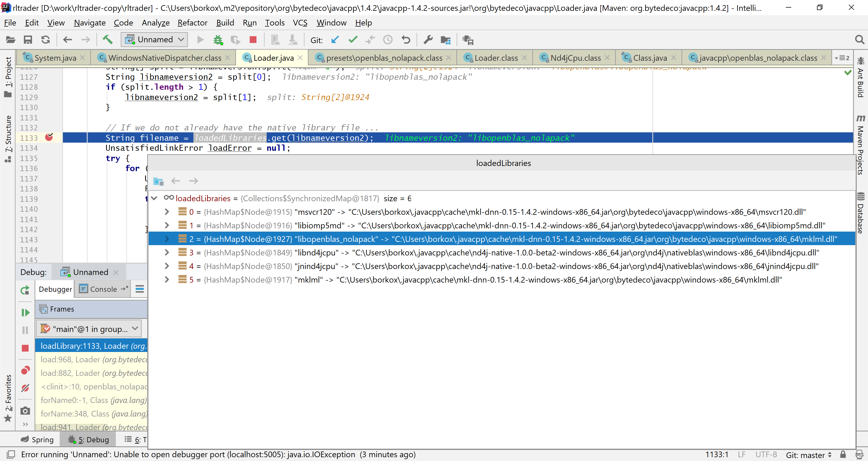Expand entry 4 jnind4jcpu node
The image size is (868, 461).
(167, 266)
